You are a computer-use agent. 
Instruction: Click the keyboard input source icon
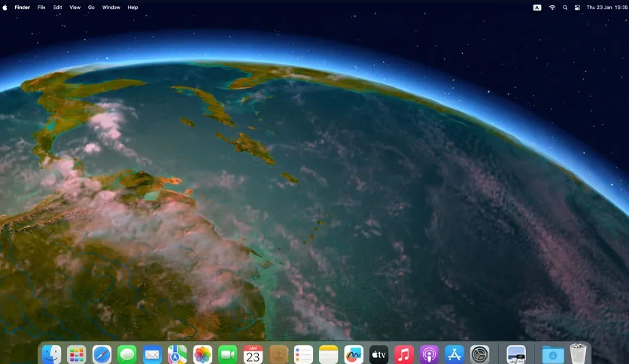[537, 8]
